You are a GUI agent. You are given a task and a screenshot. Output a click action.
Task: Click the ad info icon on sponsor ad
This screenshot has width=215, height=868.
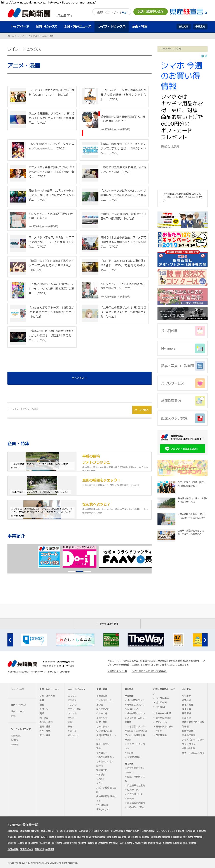coord(203,56)
